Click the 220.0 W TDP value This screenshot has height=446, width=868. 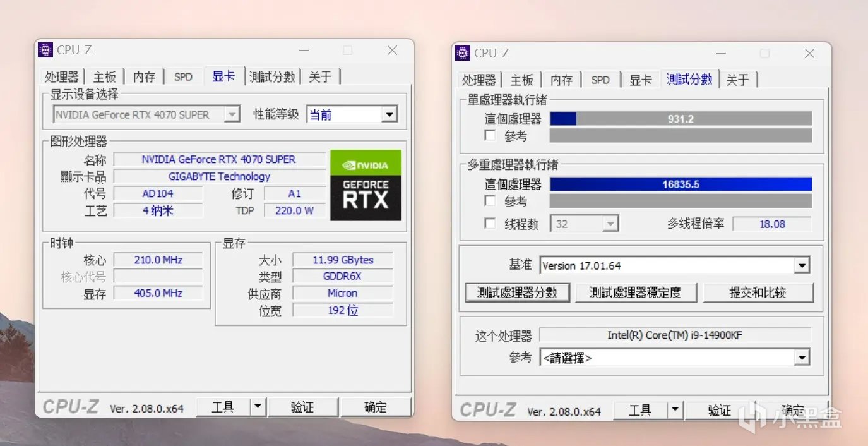[294, 210]
